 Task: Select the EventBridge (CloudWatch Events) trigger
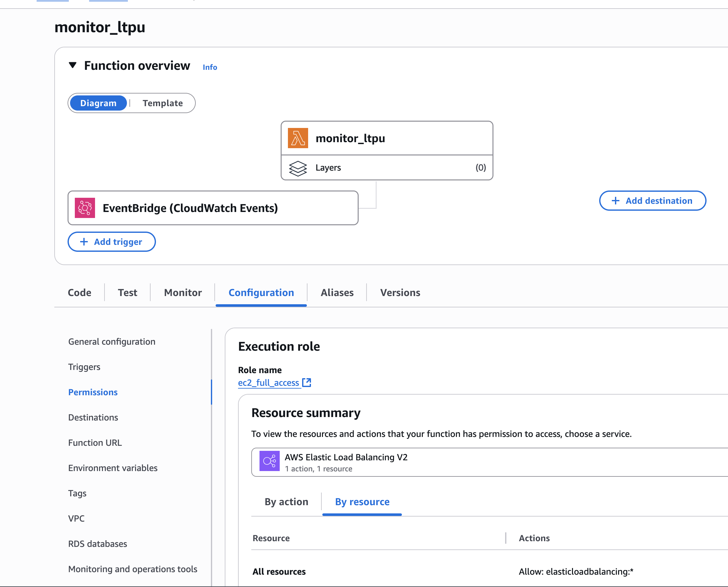[213, 208]
